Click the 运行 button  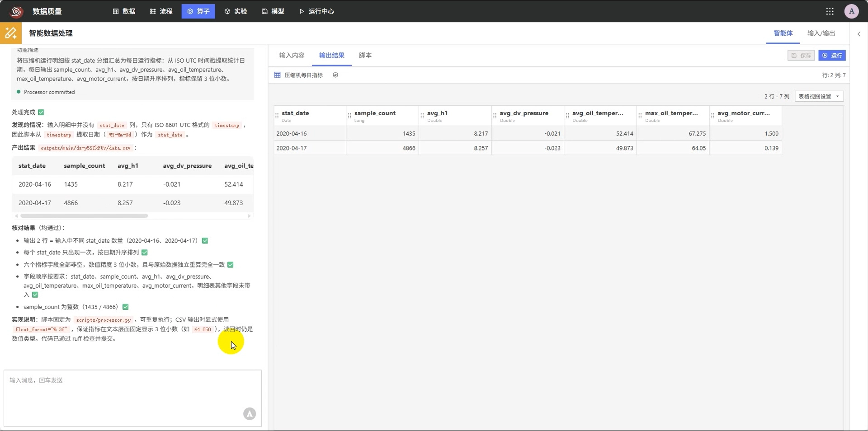832,56
